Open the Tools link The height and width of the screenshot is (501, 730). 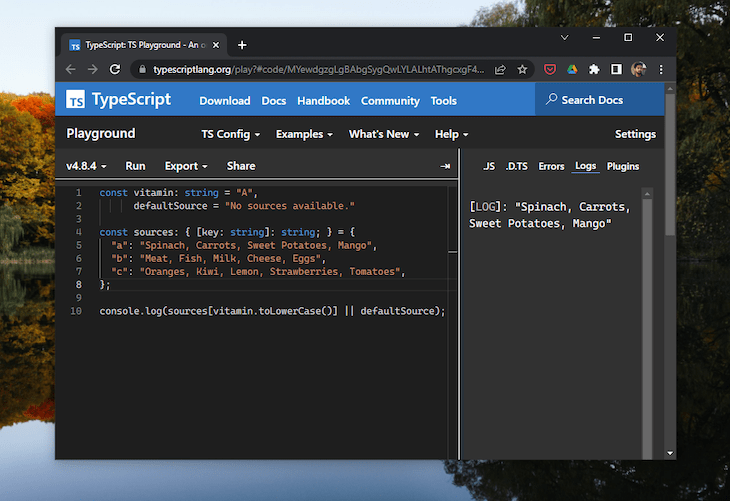(444, 101)
